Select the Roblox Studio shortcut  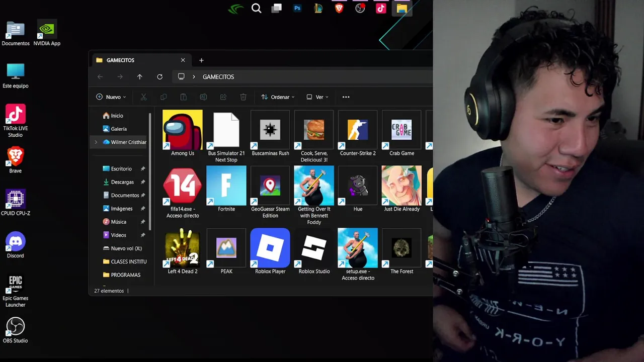314,251
